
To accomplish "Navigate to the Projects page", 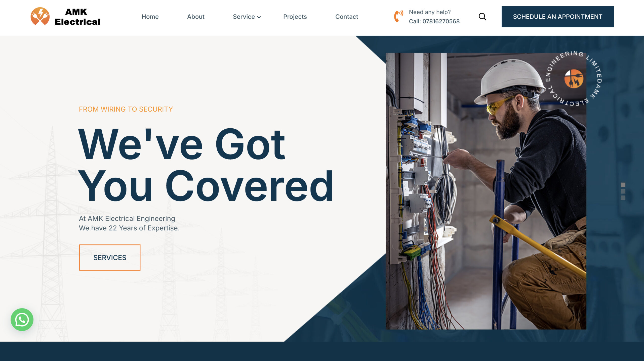I will (x=295, y=17).
